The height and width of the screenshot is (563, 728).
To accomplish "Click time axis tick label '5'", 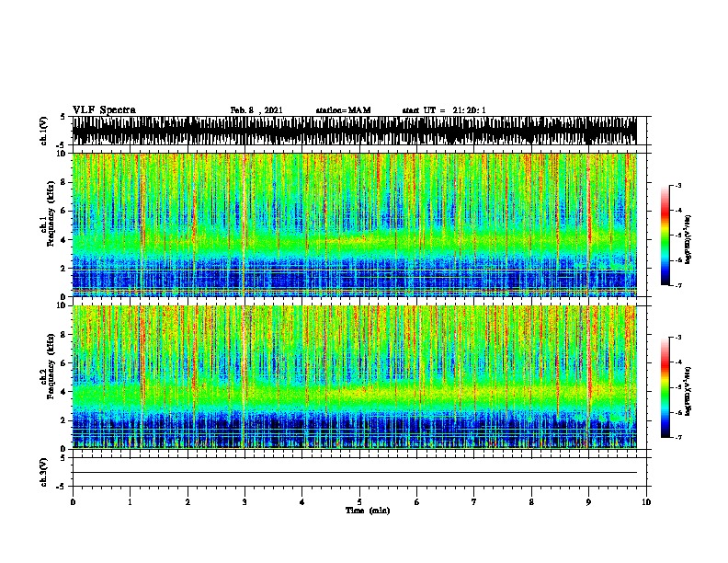I will pyautogui.click(x=359, y=502).
